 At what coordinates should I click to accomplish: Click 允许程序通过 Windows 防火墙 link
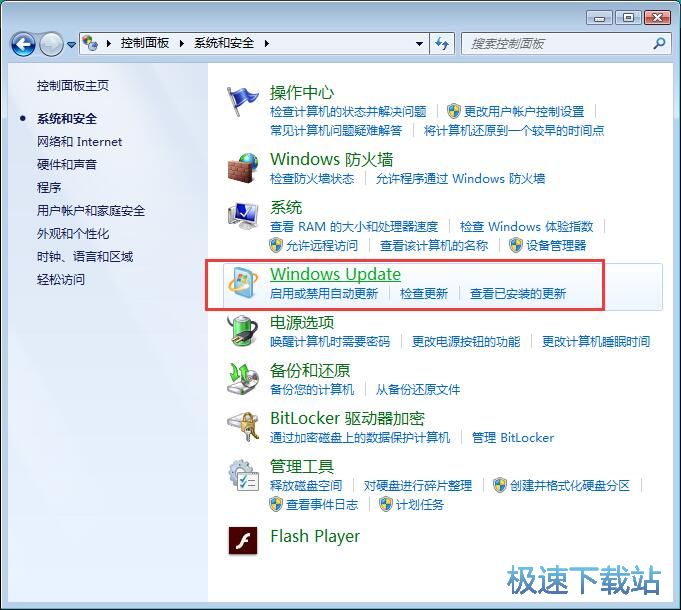pos(460,178)
